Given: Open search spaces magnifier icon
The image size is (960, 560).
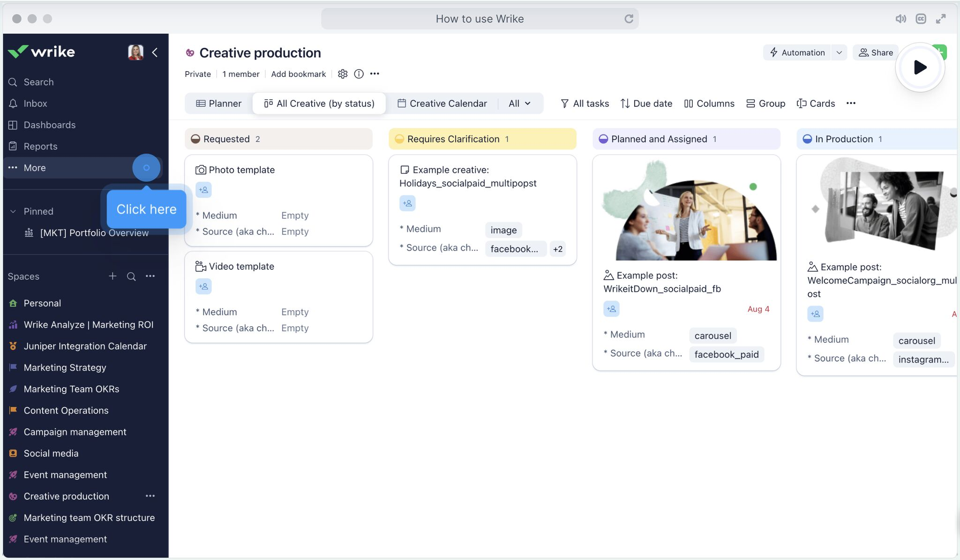Looking at the screenshot, I should [x=131, y=276].
